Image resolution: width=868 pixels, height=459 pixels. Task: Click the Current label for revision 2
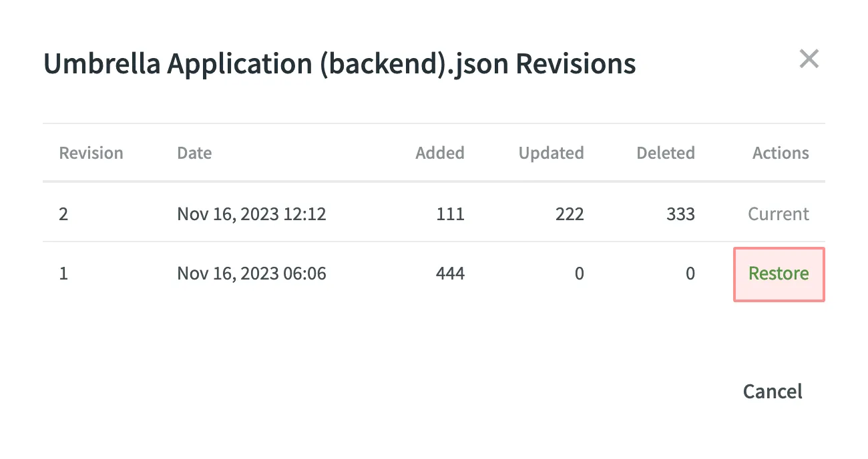click(x=778, y=214)
